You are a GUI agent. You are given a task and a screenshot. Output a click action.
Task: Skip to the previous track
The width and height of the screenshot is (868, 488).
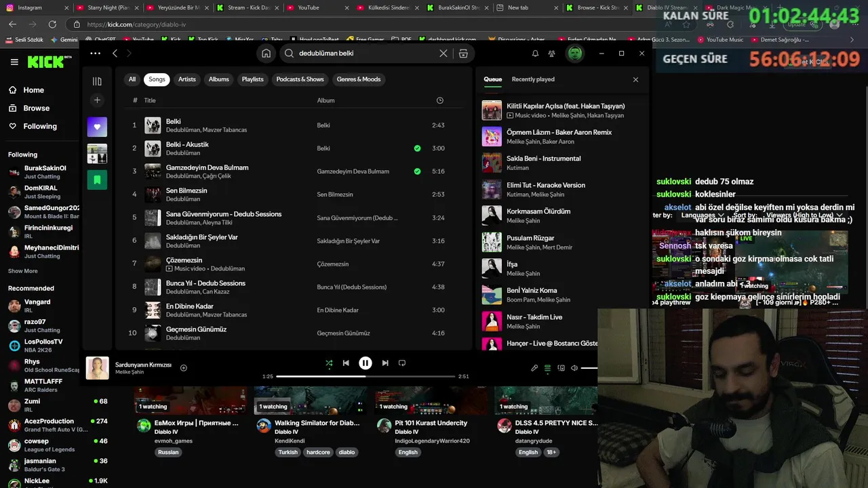coord(346,363)
